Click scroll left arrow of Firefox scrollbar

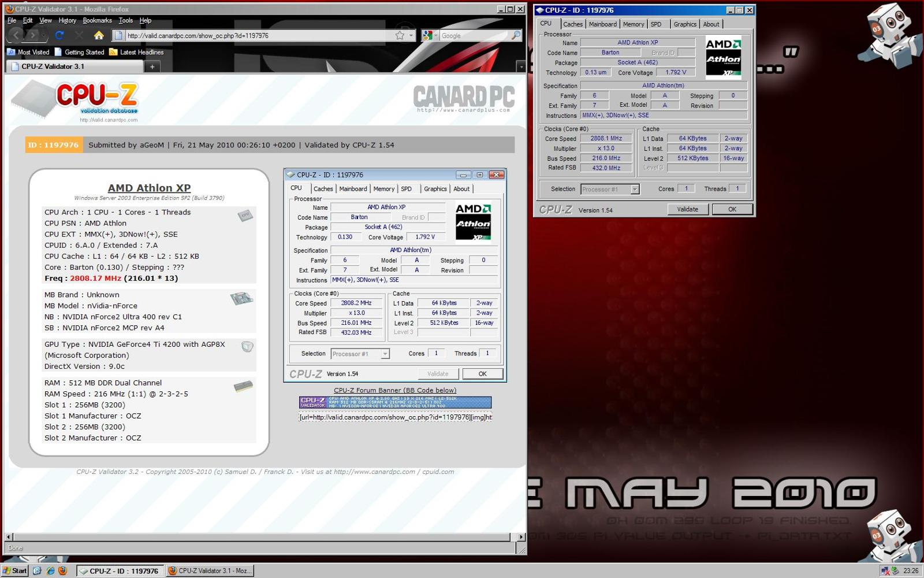click(8, 537)
